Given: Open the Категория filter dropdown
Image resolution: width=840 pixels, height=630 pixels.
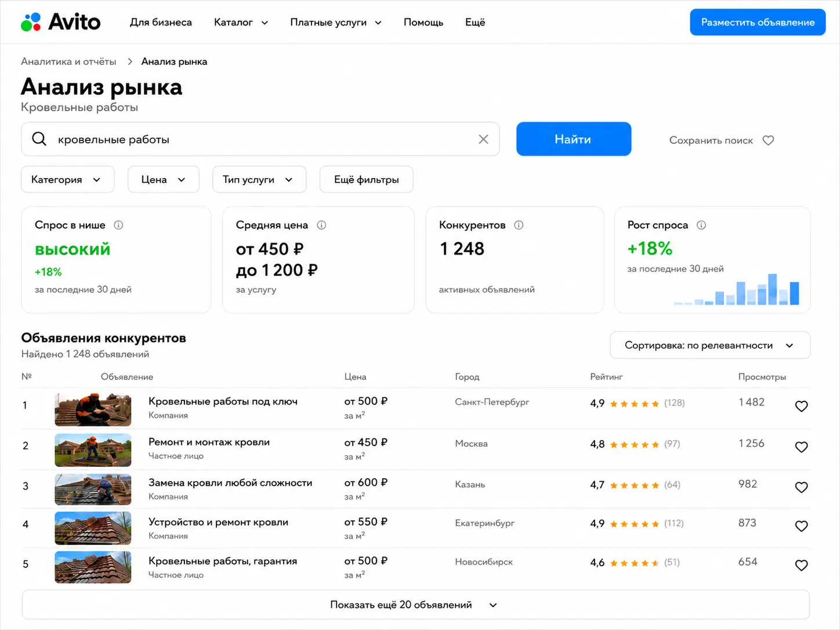Looking at the screenshot, I should click(x=67, y=180).
